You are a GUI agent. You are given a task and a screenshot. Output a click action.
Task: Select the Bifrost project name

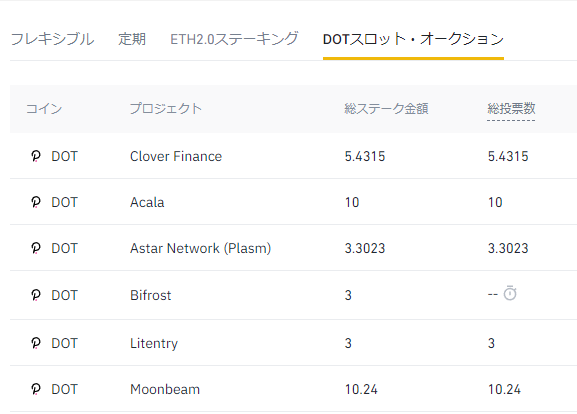pos(151,295)
